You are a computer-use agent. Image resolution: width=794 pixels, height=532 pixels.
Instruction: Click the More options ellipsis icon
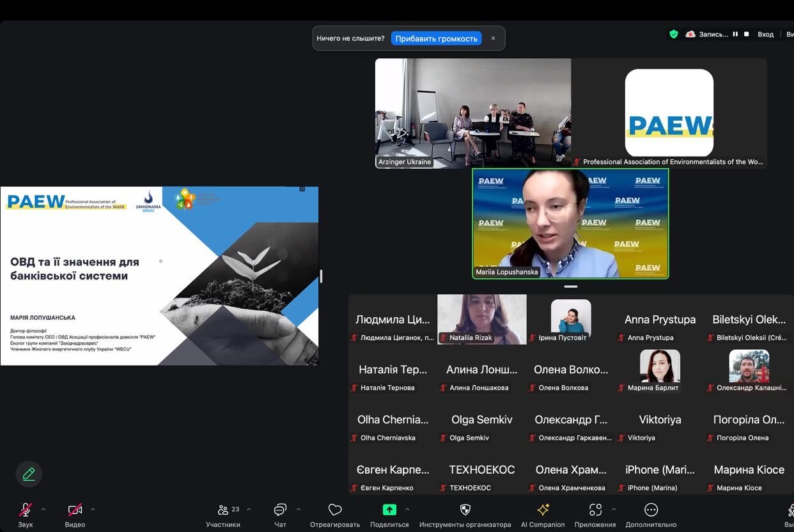point(651,510)
